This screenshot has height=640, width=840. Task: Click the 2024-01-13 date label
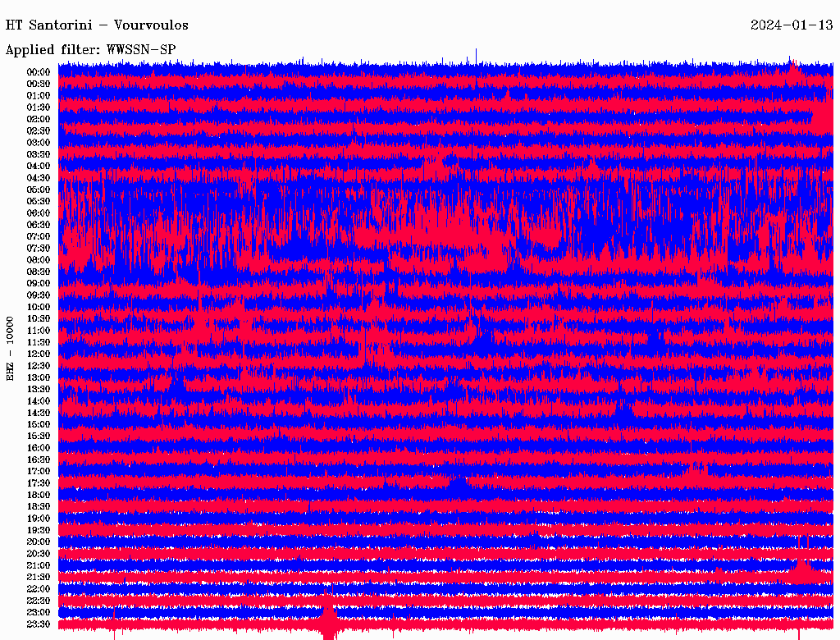pyautogui.click(x=792, y=25)
